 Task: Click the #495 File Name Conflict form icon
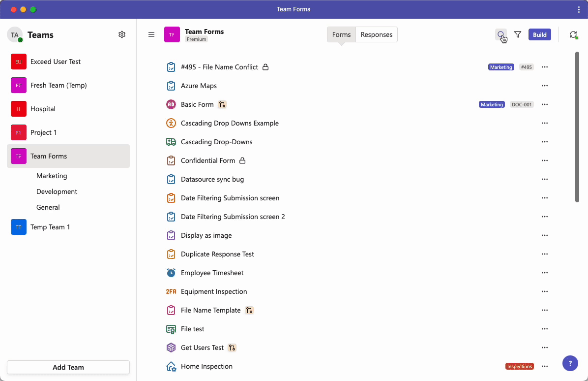pos(171,67)
